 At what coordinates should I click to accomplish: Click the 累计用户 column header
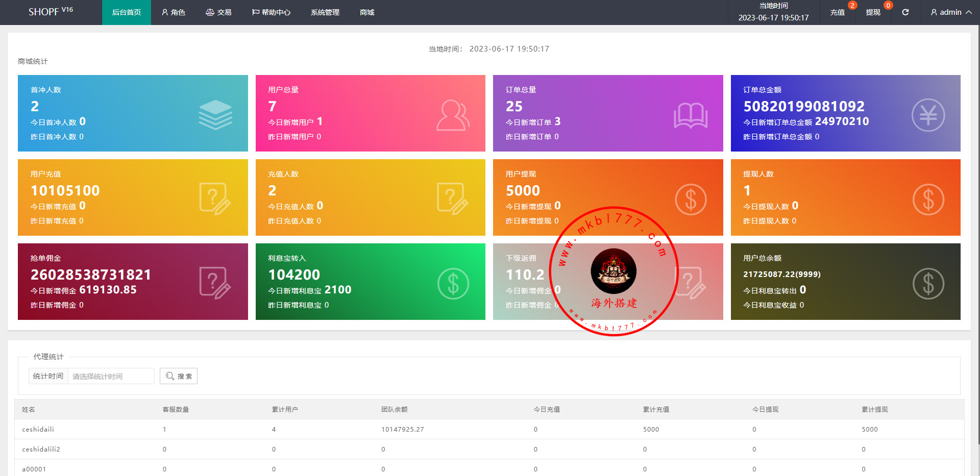(285, 409)
